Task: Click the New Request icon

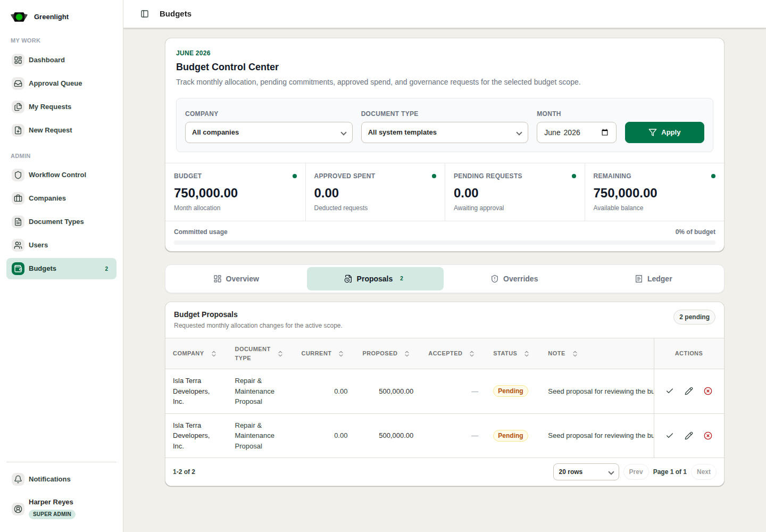Action: tap(18, 130)
